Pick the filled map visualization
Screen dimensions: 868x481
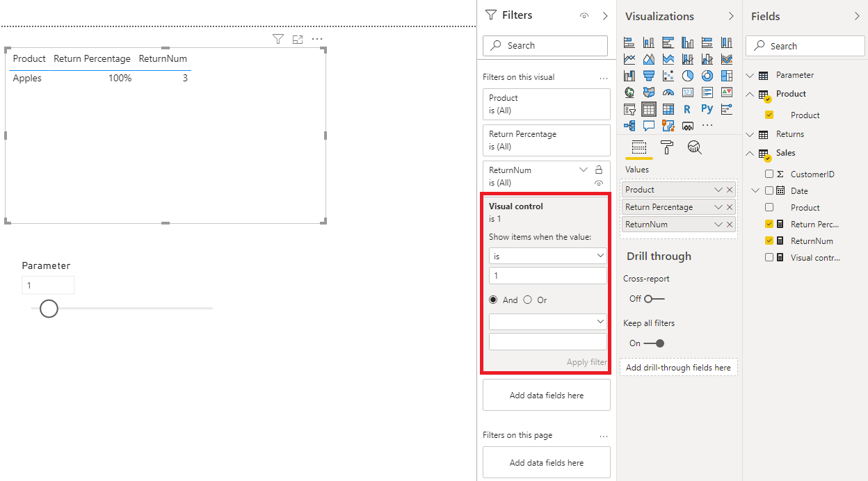tap(649, 92)
